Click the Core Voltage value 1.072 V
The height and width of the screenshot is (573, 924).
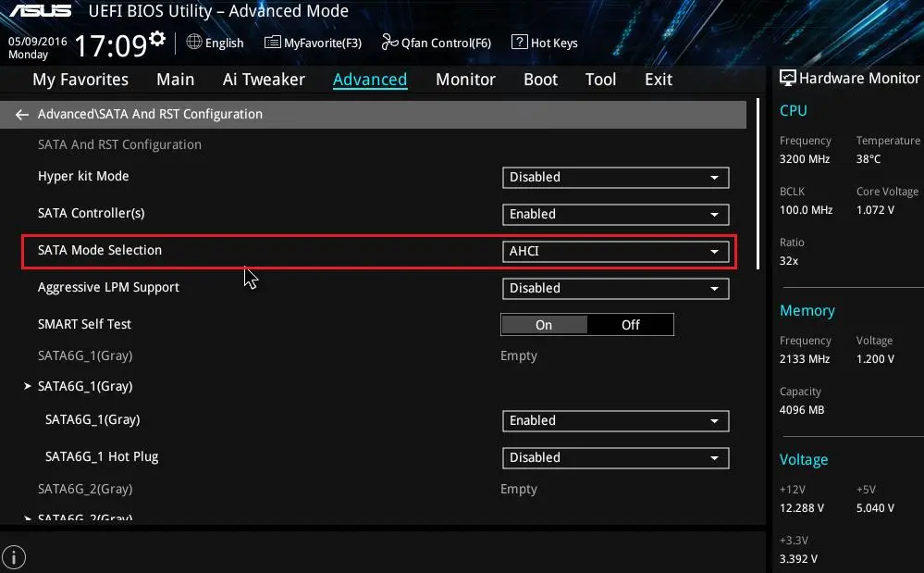pos(875,210)
